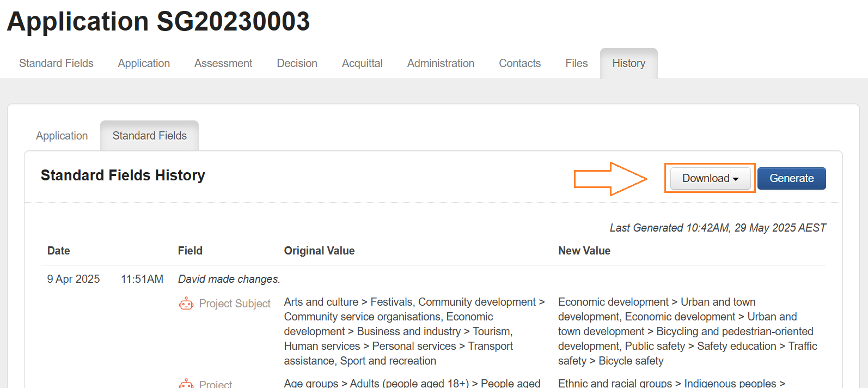The image size is (868, 388).
Task: Select the Decision tab
Action: click(297, 63)
